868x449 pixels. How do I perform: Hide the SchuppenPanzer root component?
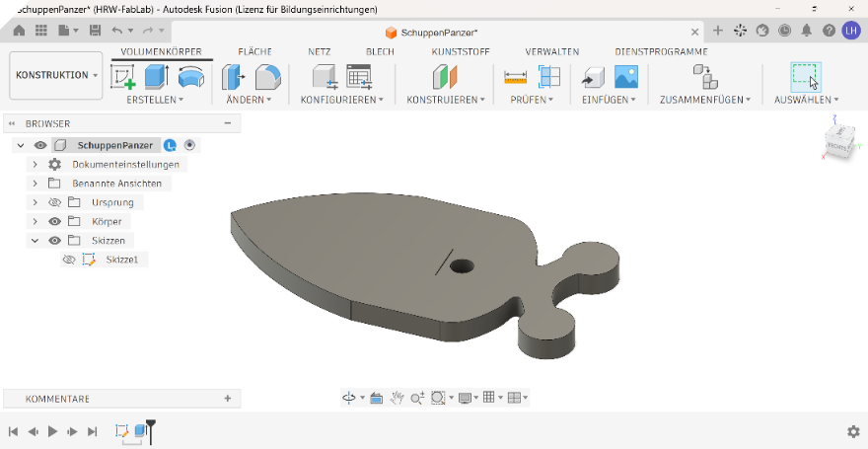tap(39, 146)
